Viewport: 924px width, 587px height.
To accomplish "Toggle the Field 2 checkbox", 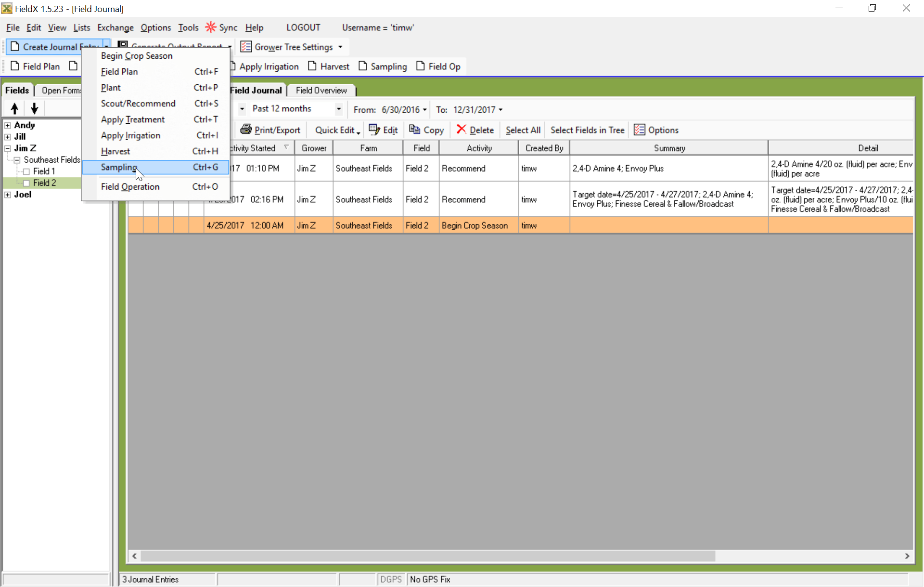I will click(26, 183).
